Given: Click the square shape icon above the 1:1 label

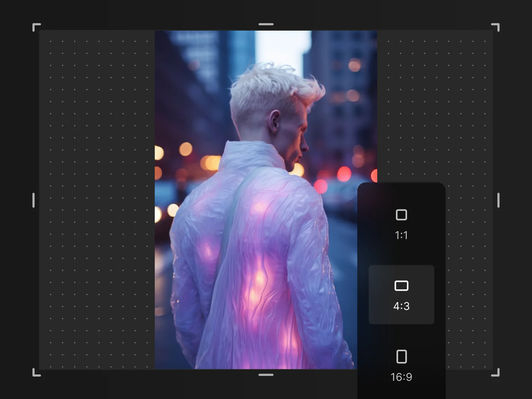Looking at the screenshot, I should (401, 215).
